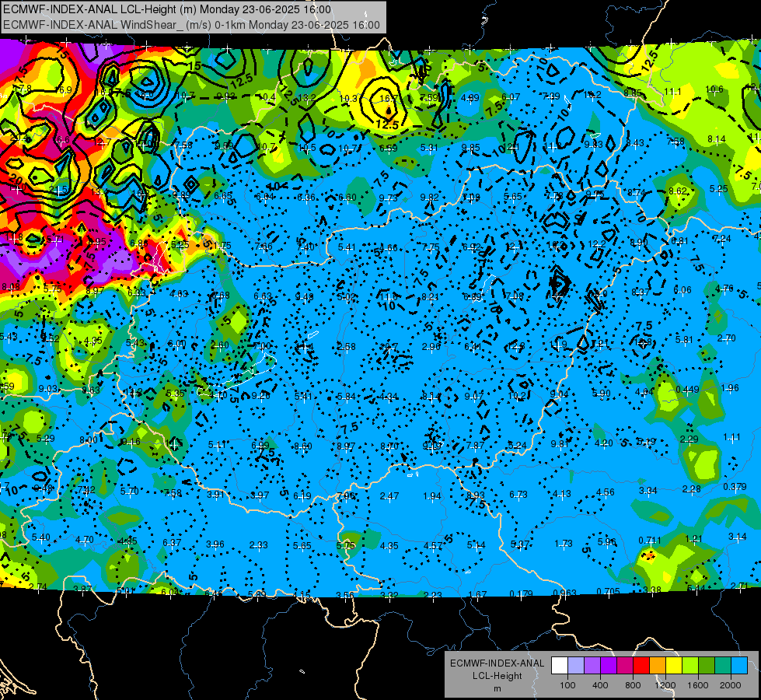Click the sky blue legend swatch
Viewport: 761px width, 700px height.
pyautogui.click(x=739, y=666)
